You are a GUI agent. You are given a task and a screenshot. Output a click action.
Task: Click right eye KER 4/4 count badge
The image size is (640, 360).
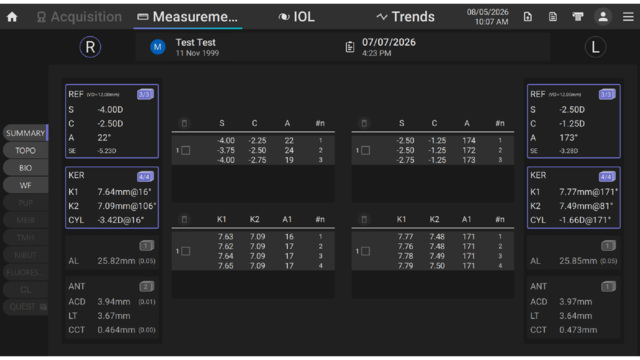click(x=145, y=176)
